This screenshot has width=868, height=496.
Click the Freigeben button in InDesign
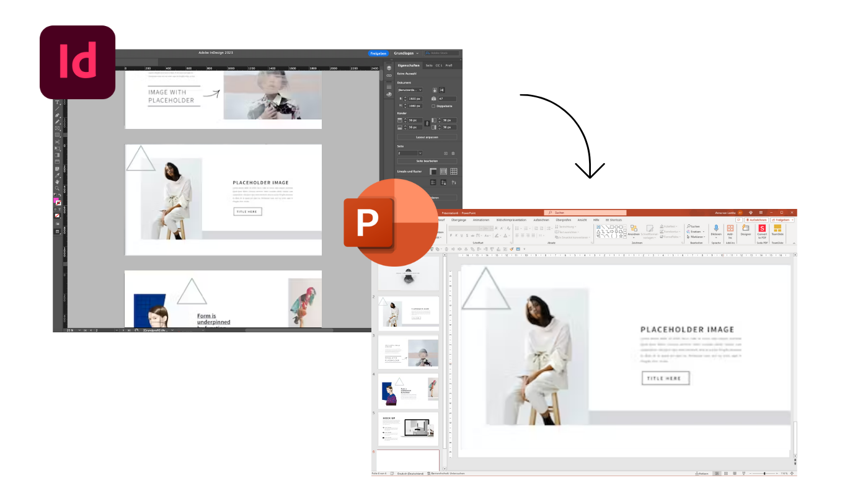coord(378,53)
